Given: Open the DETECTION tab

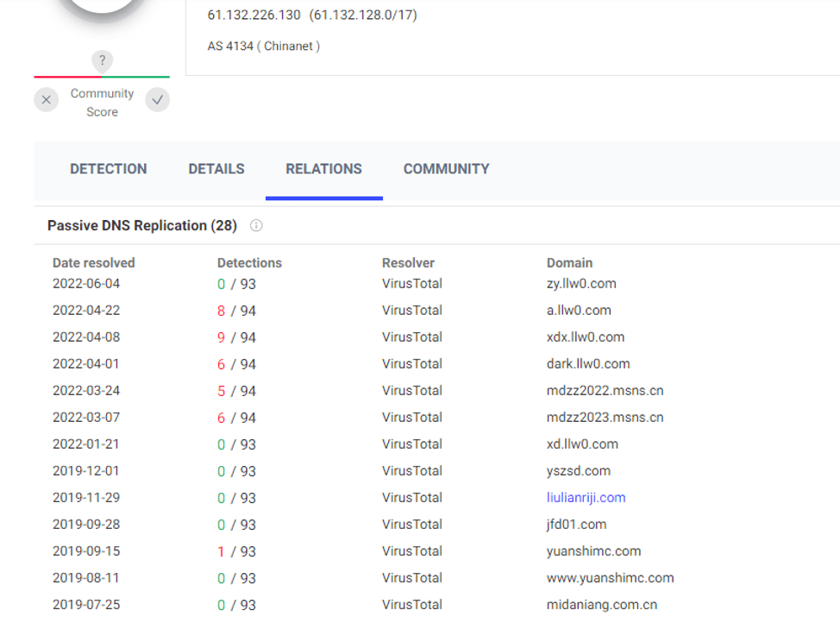Looking at the screenshot, I should [109, 169].
